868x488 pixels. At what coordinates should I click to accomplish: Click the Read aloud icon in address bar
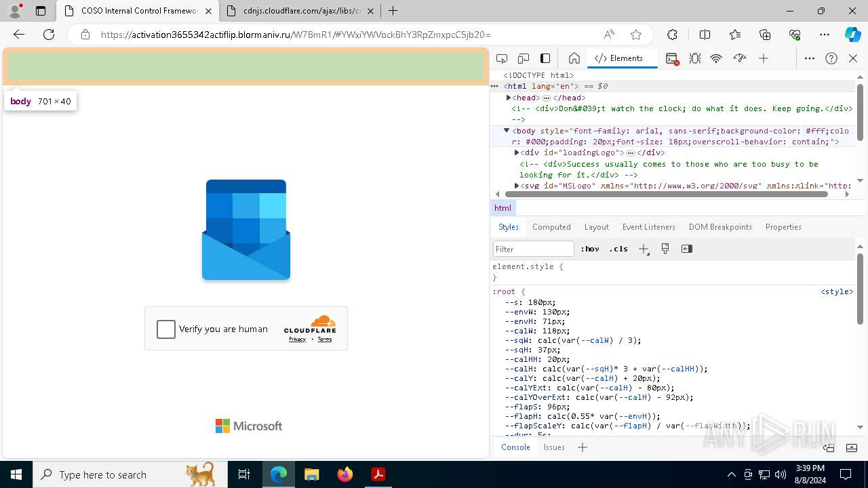coord(609,35)
